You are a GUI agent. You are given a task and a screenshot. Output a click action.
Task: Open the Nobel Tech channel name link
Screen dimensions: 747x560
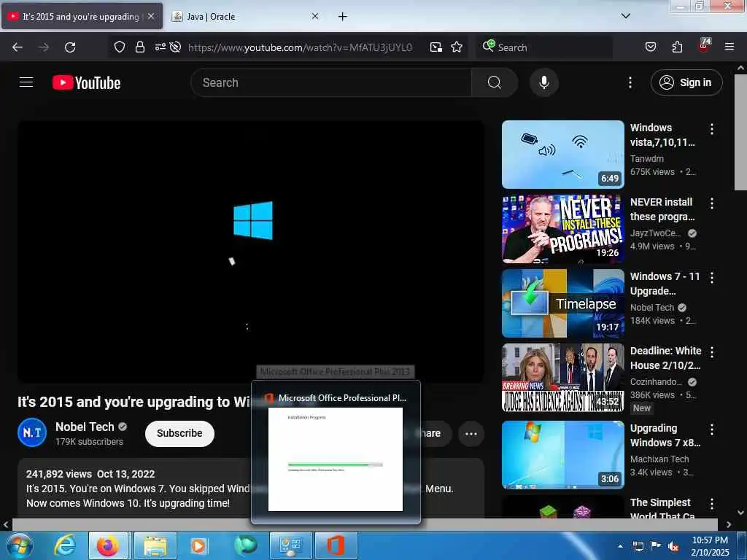85,427
